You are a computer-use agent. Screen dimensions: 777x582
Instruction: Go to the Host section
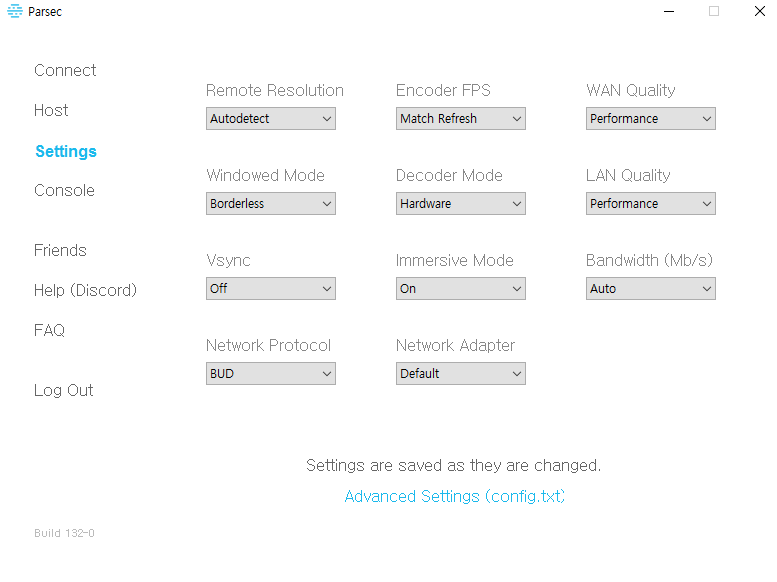pos(51,110)
